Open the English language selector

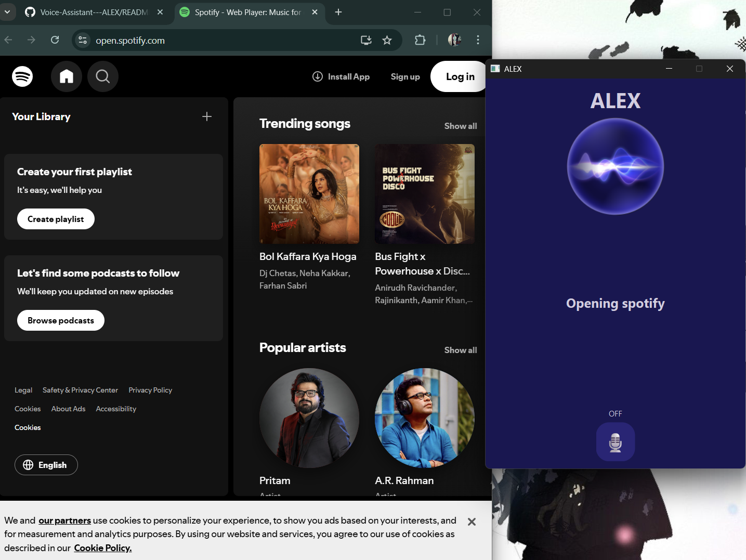click(x=46, y=465)
